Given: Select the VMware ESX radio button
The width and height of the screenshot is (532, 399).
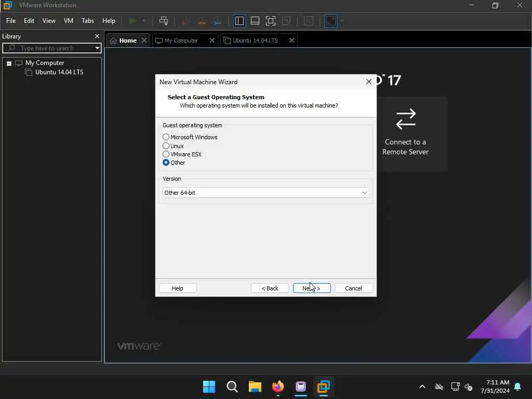Looking at the screenshot, I should click(166, 154).
